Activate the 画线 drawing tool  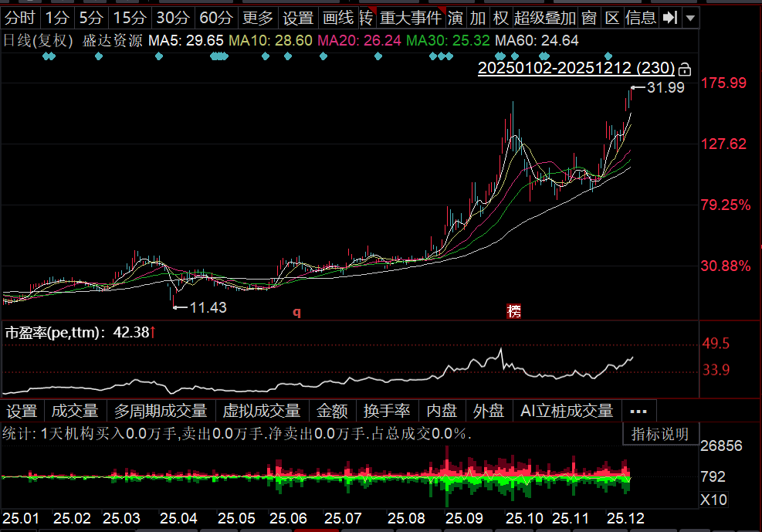[x=338, y=18]
